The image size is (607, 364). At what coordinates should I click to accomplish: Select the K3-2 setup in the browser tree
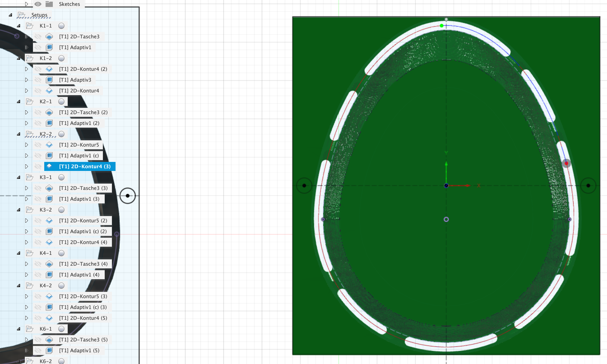[46, 210]
